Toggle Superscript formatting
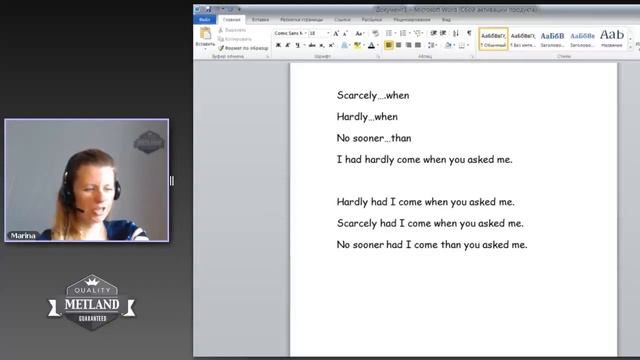 coord(331,45)
